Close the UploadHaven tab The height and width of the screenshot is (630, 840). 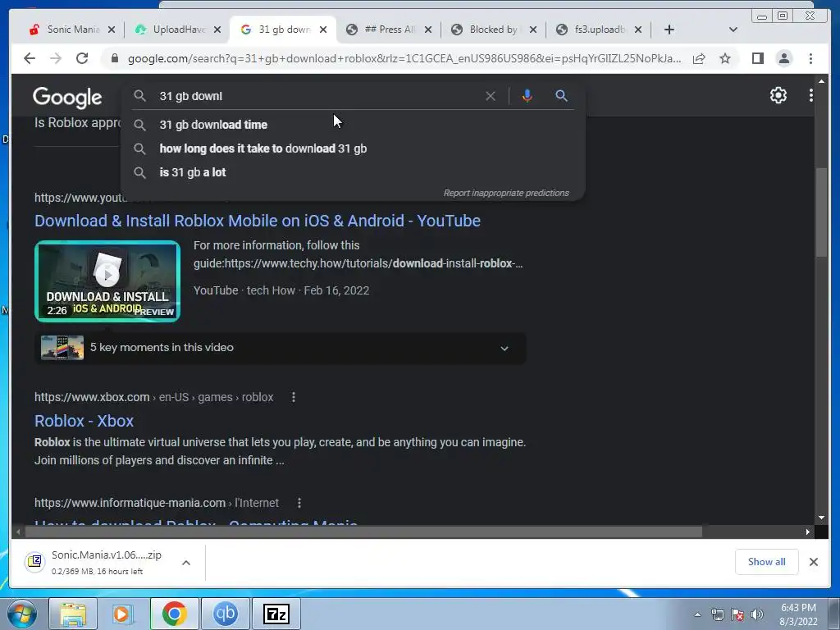coord(217,30)
